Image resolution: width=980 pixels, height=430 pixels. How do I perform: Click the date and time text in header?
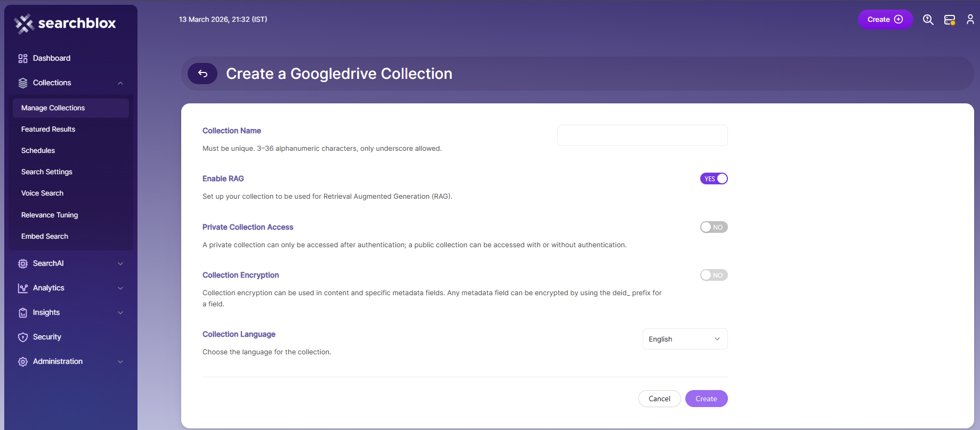(x=223, y=20)
